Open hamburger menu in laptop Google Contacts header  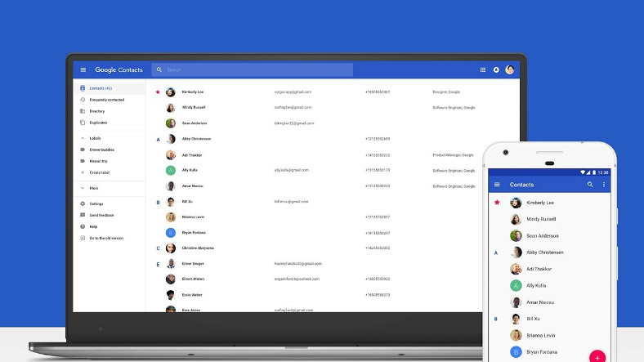coord(83,70)
